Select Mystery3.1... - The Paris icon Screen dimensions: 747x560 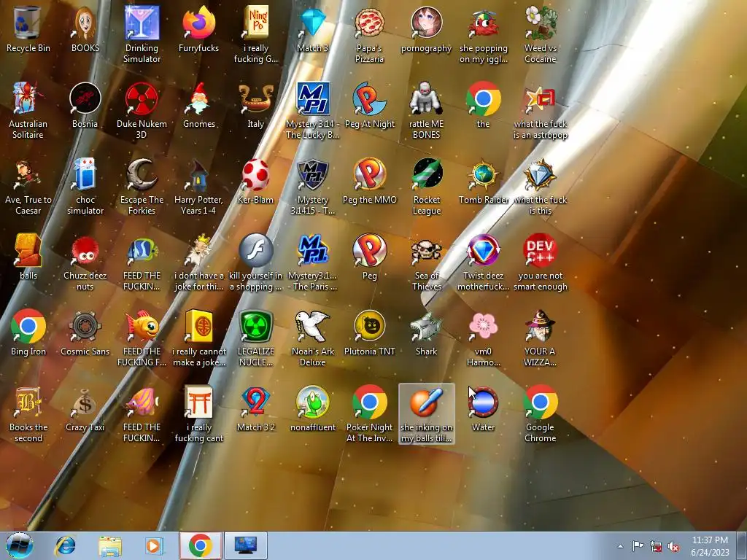click(x=312, y=251)
